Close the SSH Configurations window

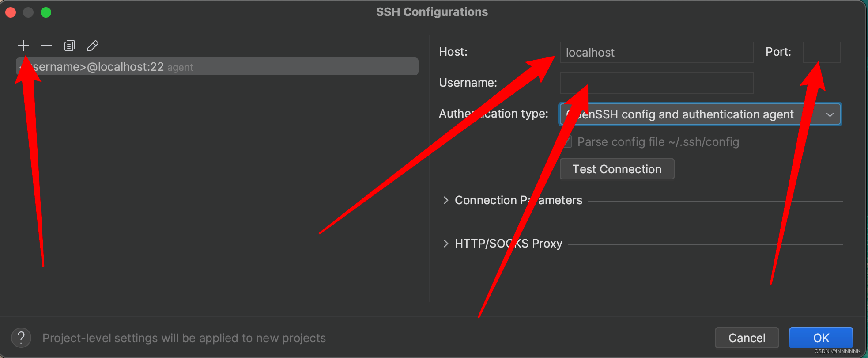(x=11, y=12)
